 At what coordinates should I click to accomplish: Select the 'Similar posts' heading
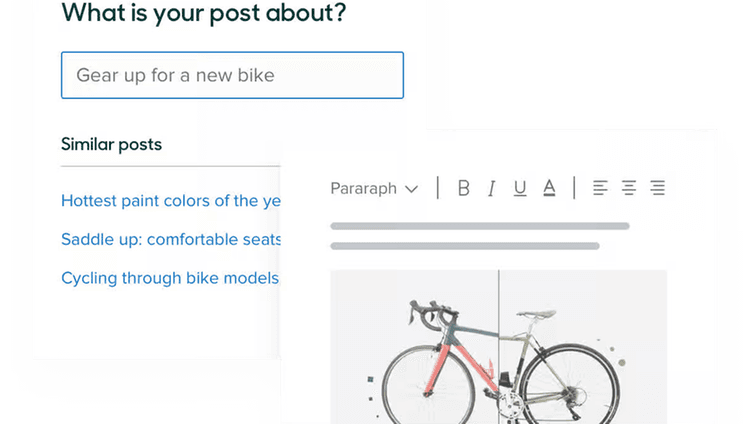pos(111,145)
